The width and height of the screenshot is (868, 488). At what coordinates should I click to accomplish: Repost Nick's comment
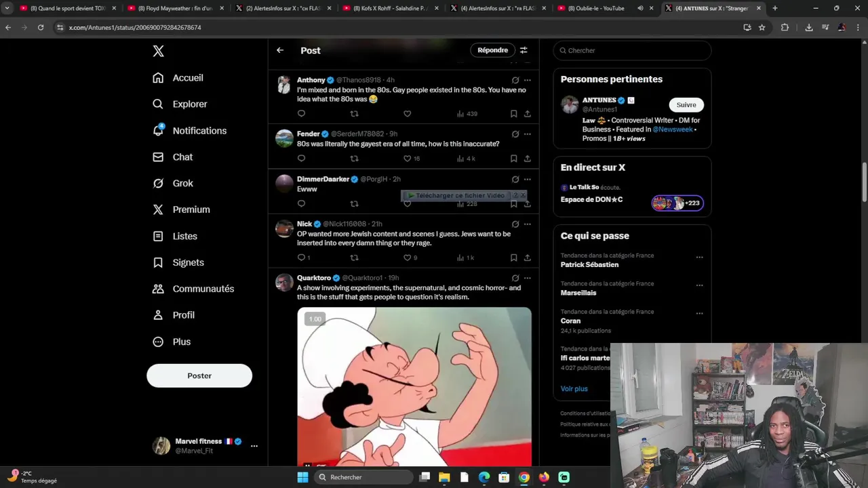tap(354, 258)
